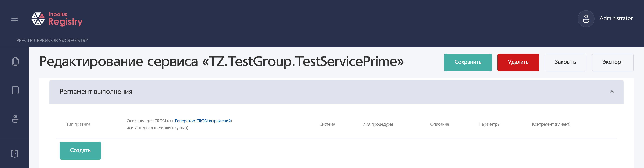Open the database sidebar icon
This screenshot has height=168, width=644.
click(15, 90)
